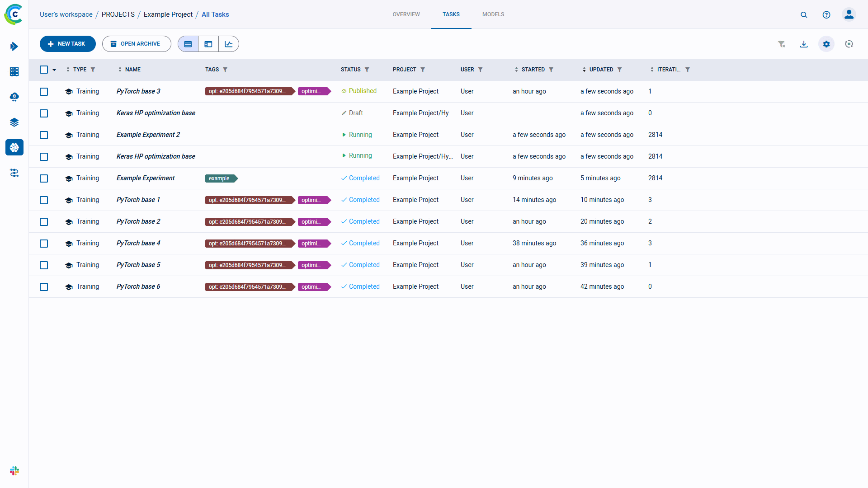Enable select-all checkbox in table header

coord(44,70)
